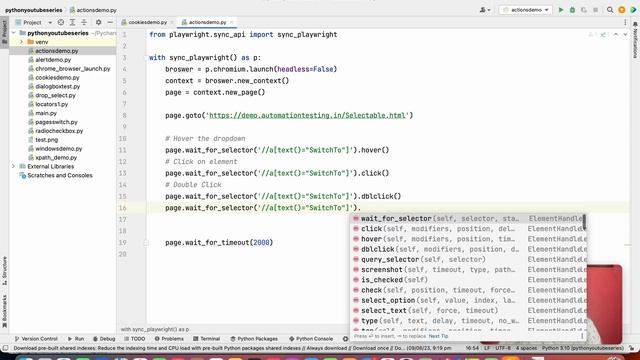This screenshot has height=360, width=640.
Task: Change UTF-8 file encoding in status bar
Action: point(503,348)
